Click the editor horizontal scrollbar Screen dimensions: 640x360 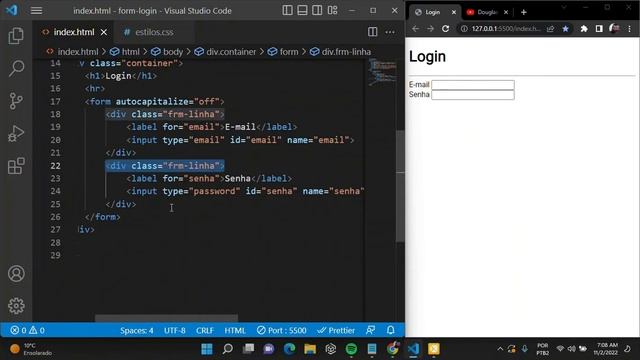tap(166, 318)
